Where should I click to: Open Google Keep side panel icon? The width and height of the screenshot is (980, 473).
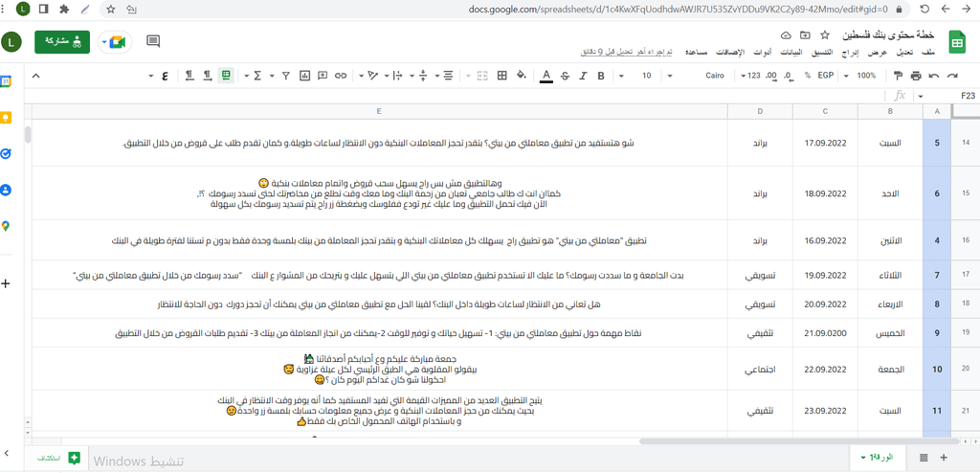coord(6,118)
